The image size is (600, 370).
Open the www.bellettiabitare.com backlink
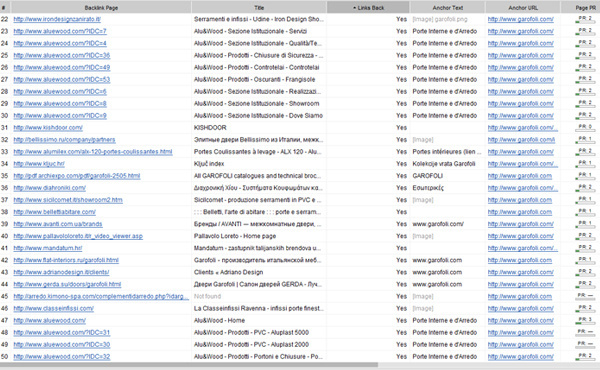tap(54, 212)
